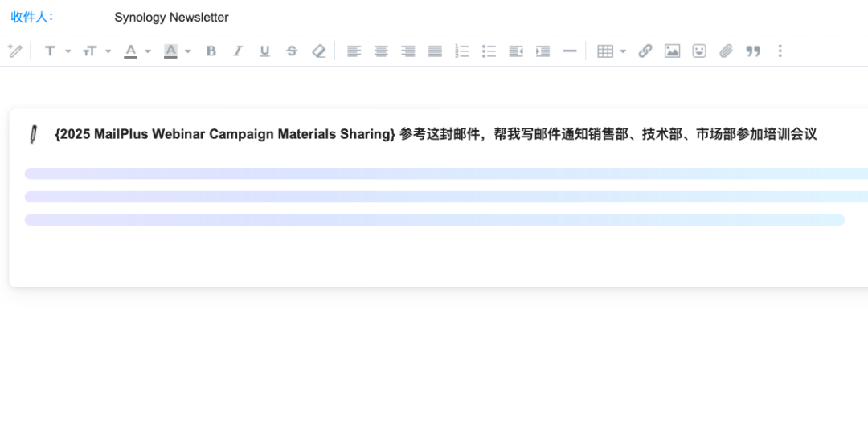The width and height of the screenshot is (868, 432).
Task: Clear formatting with the eraser icon
Action: [x=319, y=51]
